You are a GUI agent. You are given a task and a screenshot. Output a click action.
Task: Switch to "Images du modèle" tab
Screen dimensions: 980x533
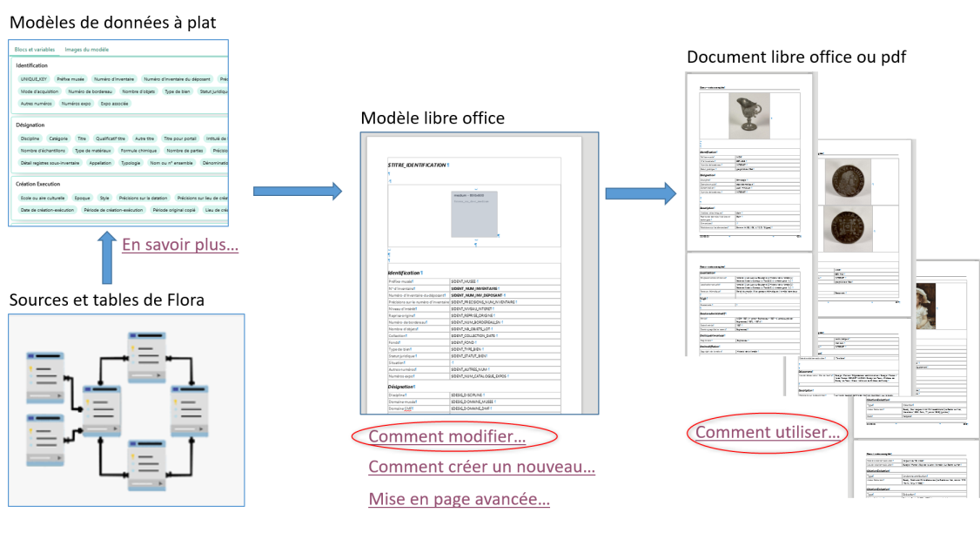coord(87,50)
